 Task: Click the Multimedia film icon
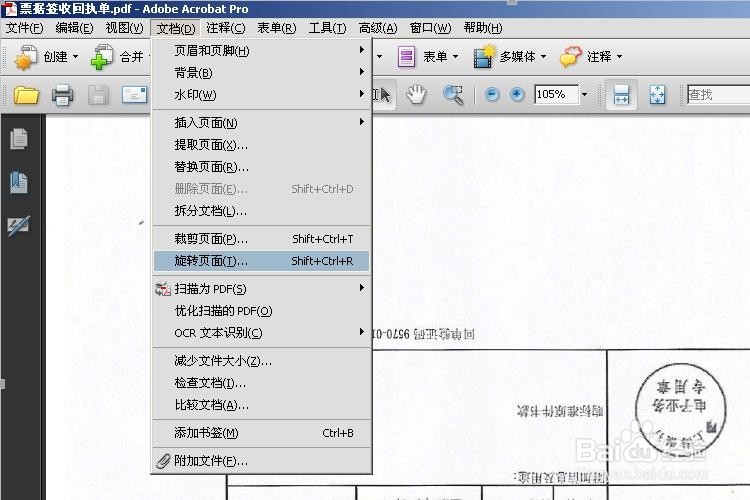pyautogui.click(x=484, y=56)
